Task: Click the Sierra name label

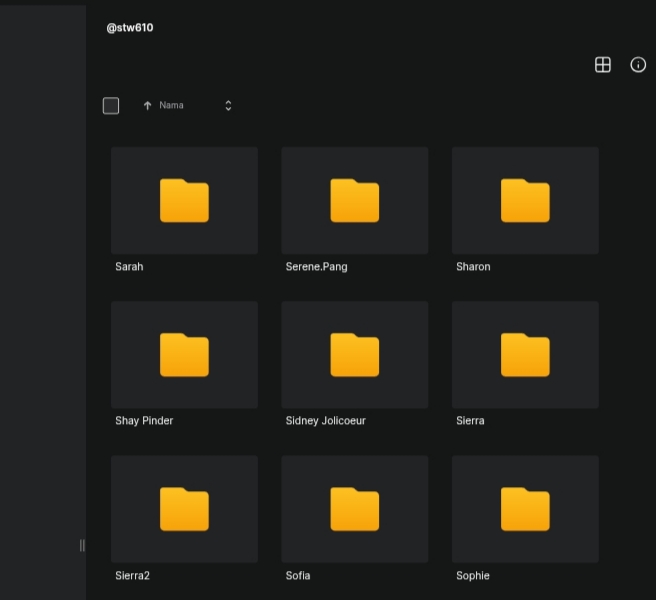Action: click(x=470, y=421)
